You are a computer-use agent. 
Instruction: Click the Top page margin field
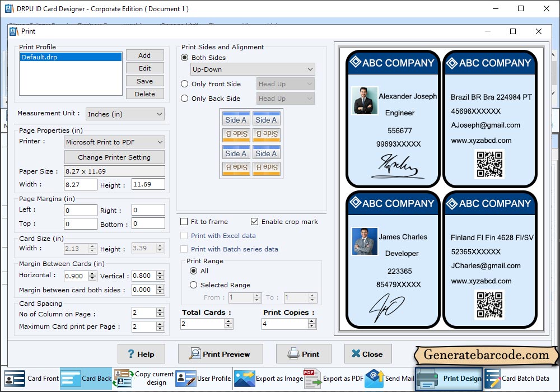click(80, 224)
